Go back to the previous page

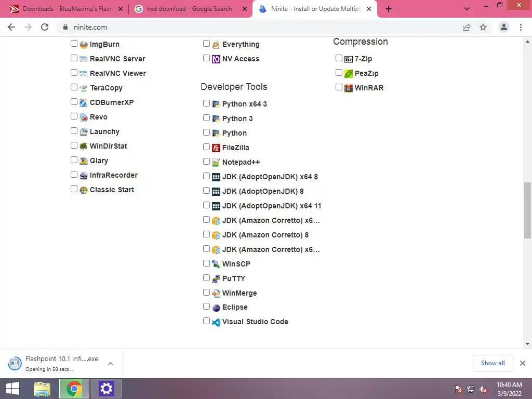tap(11, 27)
